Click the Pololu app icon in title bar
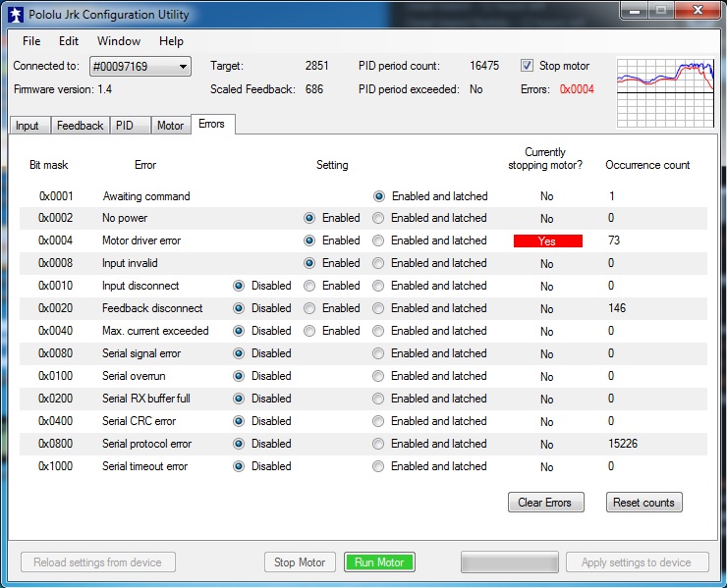 (x=16, y=15)
